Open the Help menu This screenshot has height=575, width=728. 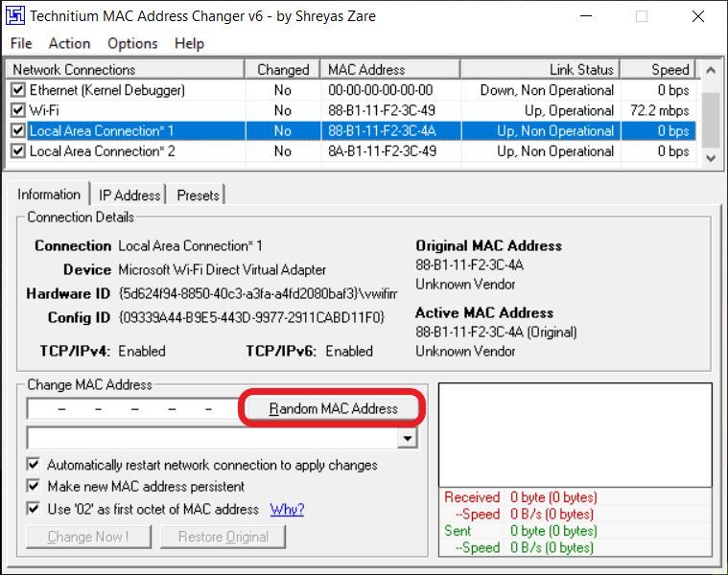(x=189, y=43)
